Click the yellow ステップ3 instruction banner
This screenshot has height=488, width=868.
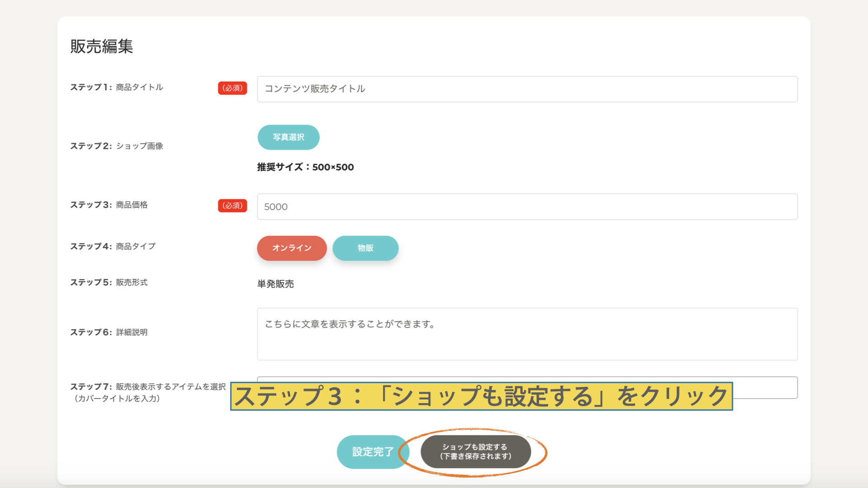pyautogui.click(x=481, y=396)
